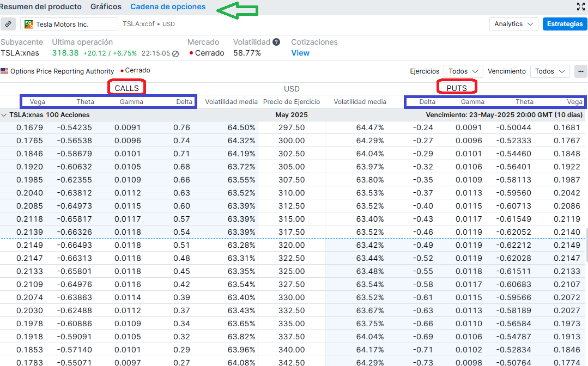
Task: Sort by the puts Theta column header
Action: 524,102
